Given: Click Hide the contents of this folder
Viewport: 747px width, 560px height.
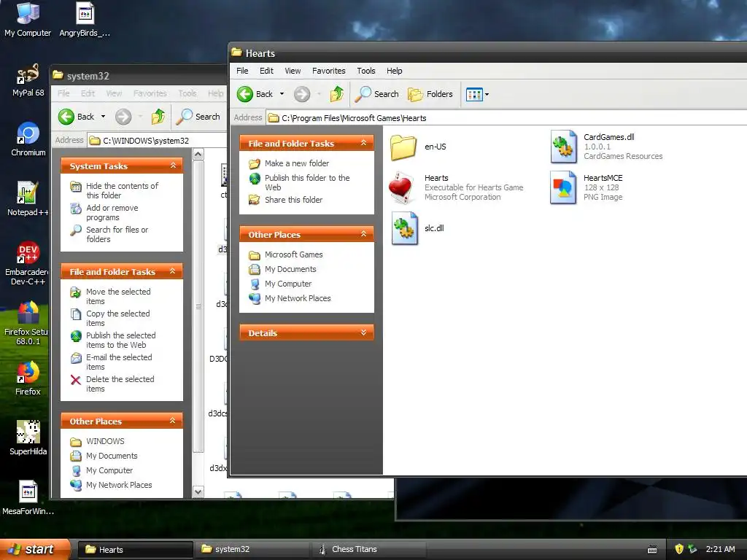Looking at the screenshot, I should tap(122, 191).
